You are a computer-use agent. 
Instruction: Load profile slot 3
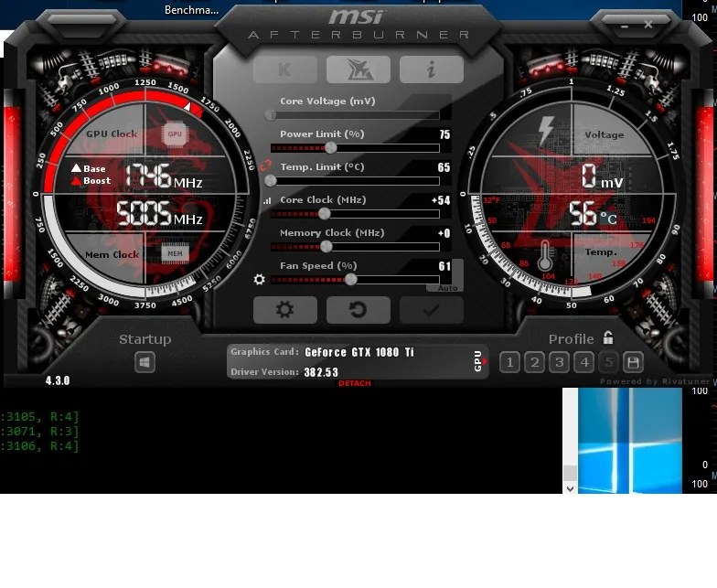coord(560,362)
